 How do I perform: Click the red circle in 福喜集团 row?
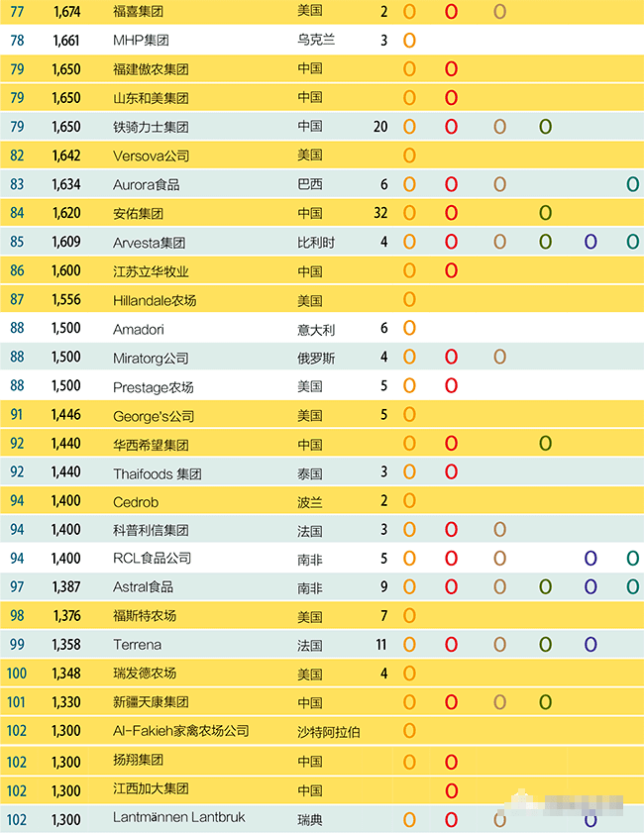tap(451, 12)
